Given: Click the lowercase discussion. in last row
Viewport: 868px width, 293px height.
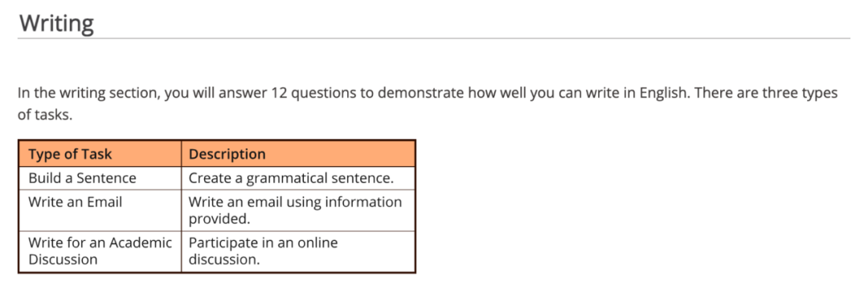Looking at the screenshot, I should (224, 259).
